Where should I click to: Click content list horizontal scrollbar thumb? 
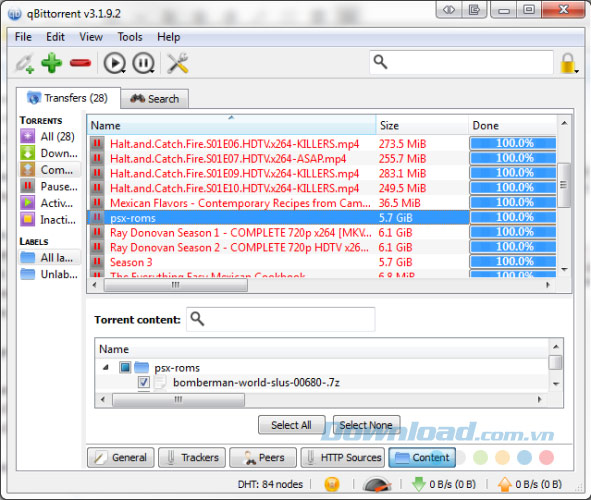click(x=179, y=399)
